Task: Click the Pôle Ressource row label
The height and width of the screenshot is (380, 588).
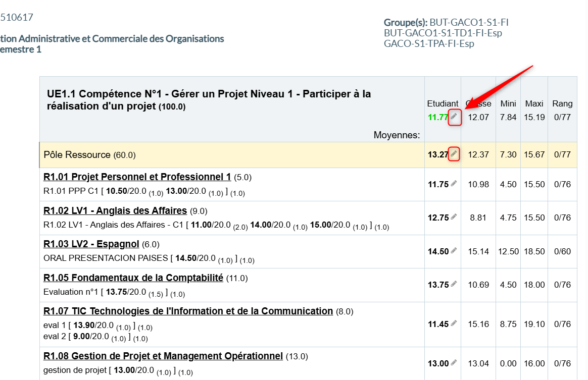Action: (77, 155)
